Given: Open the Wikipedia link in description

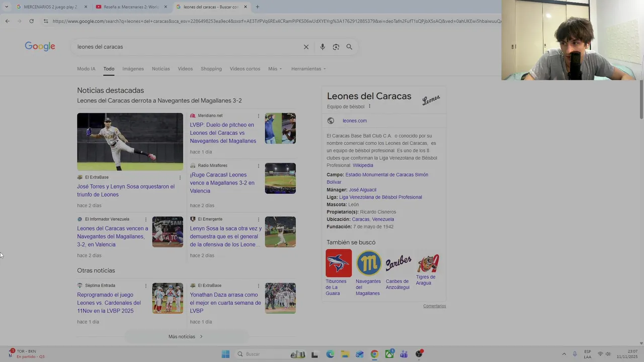Looking at the screenshot, I should coord(363,165).
